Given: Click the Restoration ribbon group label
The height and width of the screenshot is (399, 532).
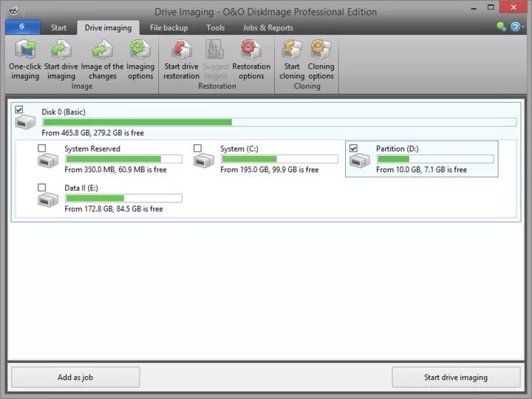Looking at the screenshot, I should point(217,86).
